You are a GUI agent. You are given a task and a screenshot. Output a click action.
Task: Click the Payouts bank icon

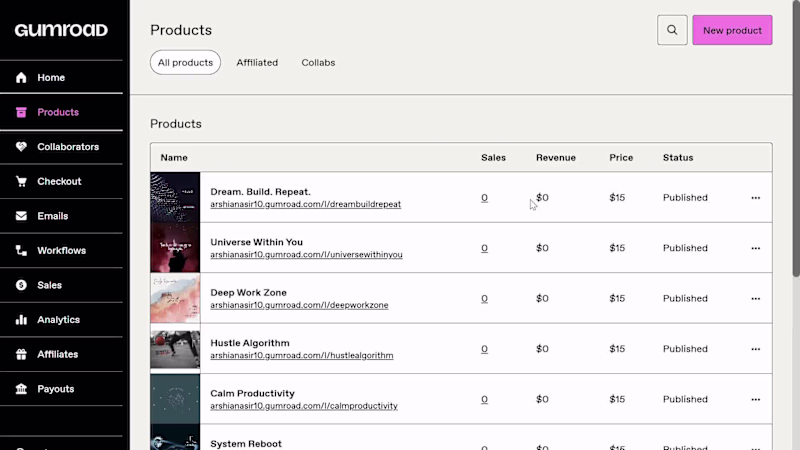(x=21, y=389)
